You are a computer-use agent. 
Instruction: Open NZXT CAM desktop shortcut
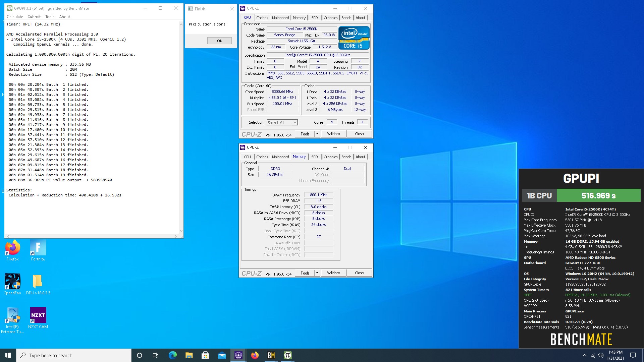(x=38, y=318)
